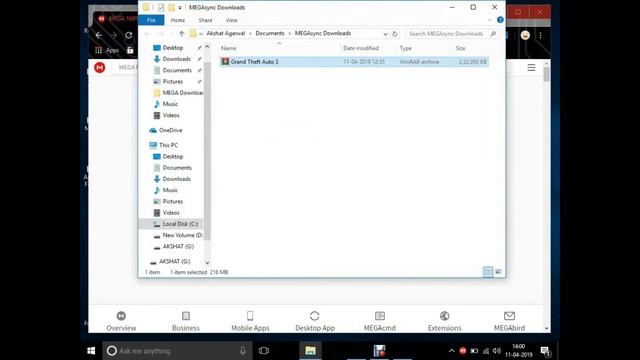Click the WinRAR archive type cell

tap(419, 62)
